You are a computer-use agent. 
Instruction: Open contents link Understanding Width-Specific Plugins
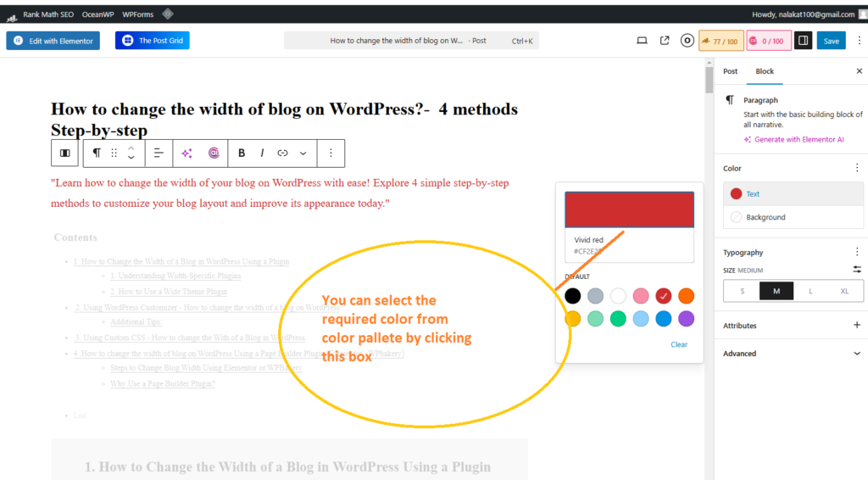point(175,276)
